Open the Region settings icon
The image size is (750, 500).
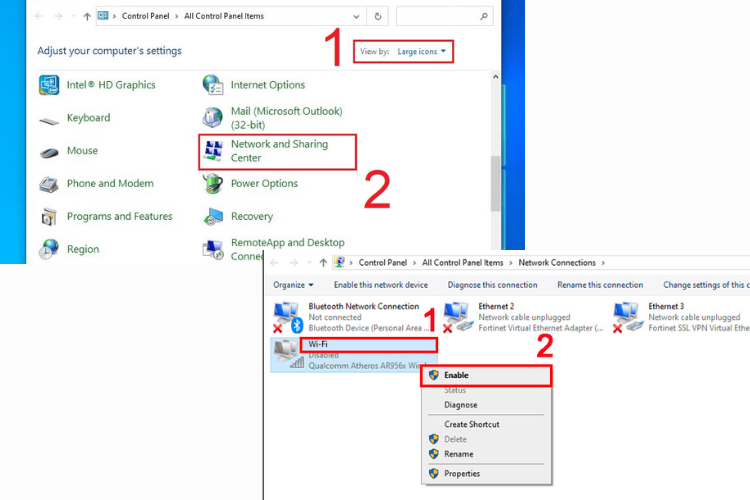(x=49, y=249)
